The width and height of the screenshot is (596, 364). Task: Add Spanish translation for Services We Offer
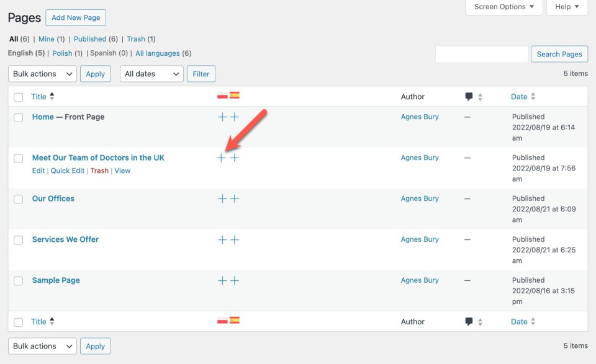click(235, 240)
